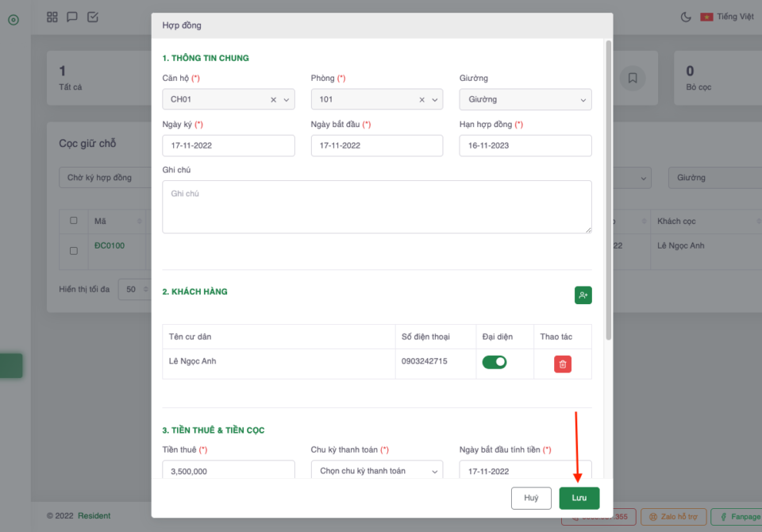
Task: Open the grid apps icon in header
Action: (52, 17)
